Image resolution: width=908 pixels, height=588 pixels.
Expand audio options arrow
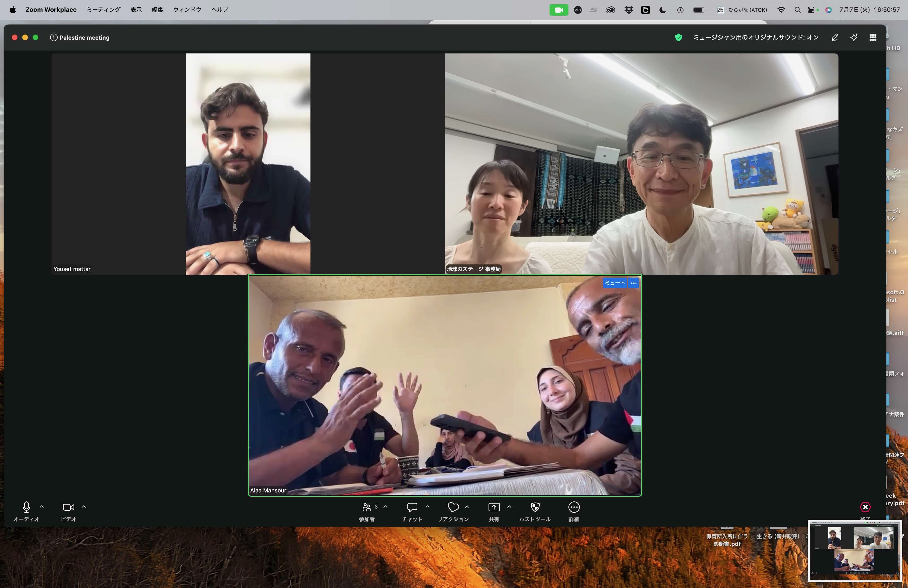pyautogui.click(x=42, y=507)
